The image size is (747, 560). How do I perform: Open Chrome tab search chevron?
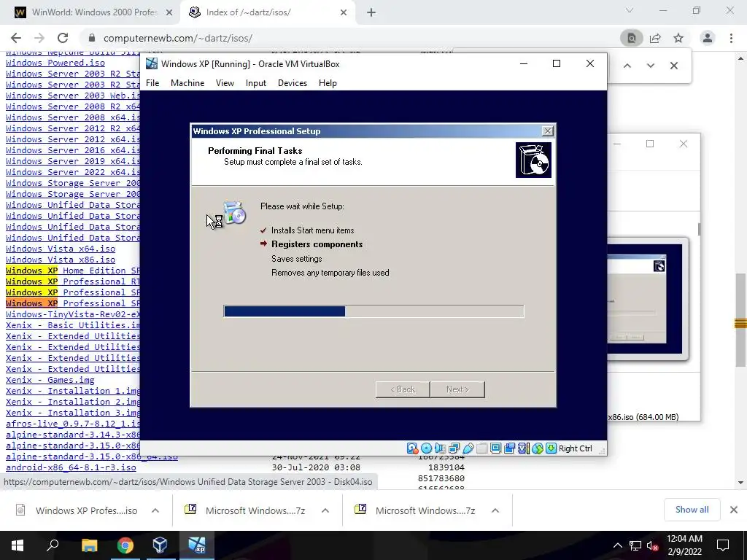[630, 10]
